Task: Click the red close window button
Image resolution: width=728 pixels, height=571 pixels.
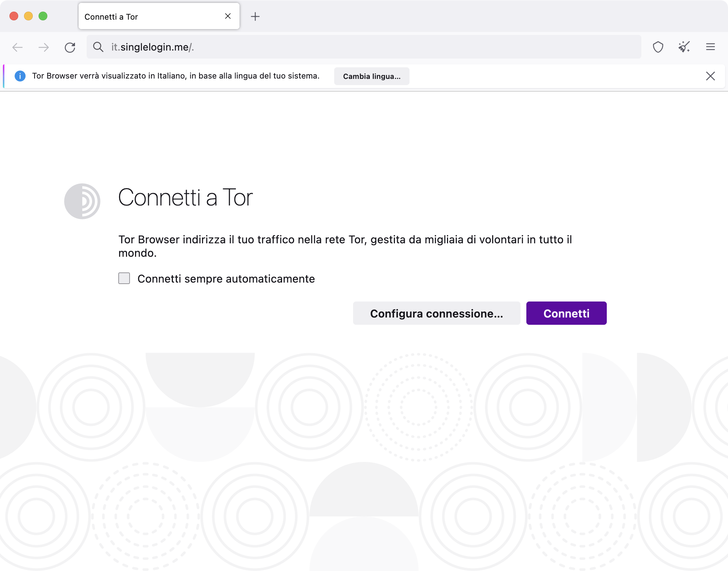Action: point(14,16)
